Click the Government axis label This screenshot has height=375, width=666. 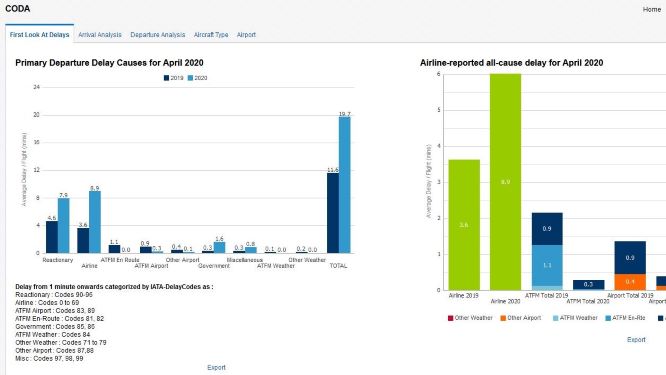(214, 266)
